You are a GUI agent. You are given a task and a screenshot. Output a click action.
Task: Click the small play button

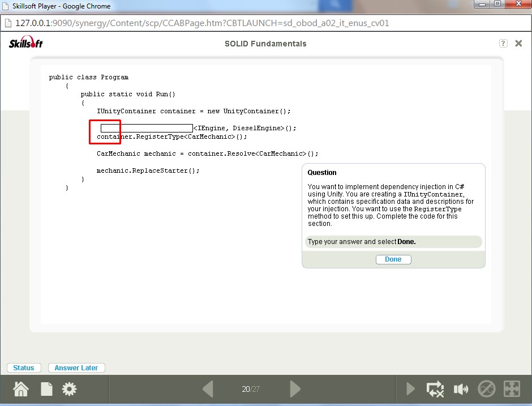(410, 389)
